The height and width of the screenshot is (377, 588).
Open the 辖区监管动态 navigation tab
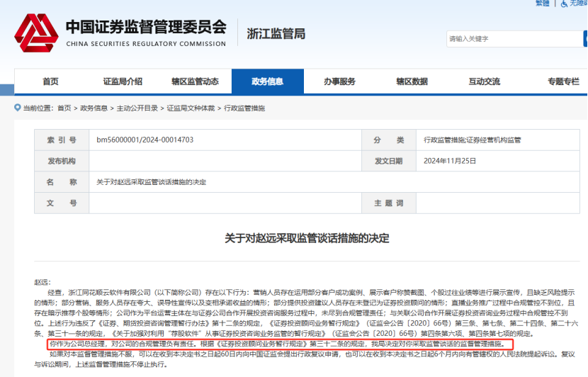coord(195,81)
